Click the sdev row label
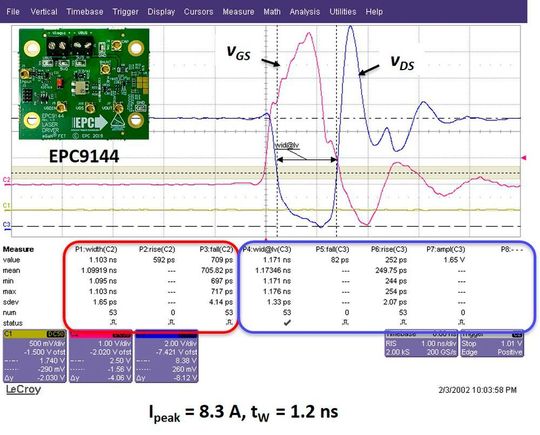Screen dimensions: 540x435 coord(10,302)
